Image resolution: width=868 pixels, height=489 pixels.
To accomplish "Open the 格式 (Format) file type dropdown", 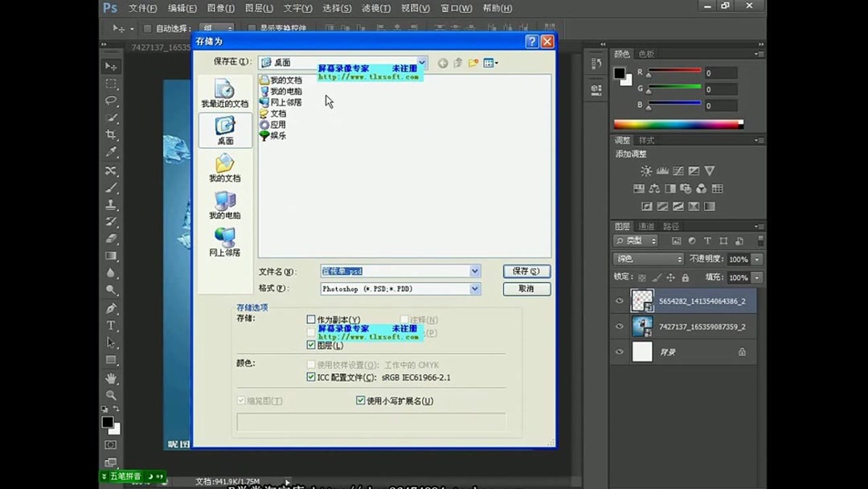I will point(474,288).
